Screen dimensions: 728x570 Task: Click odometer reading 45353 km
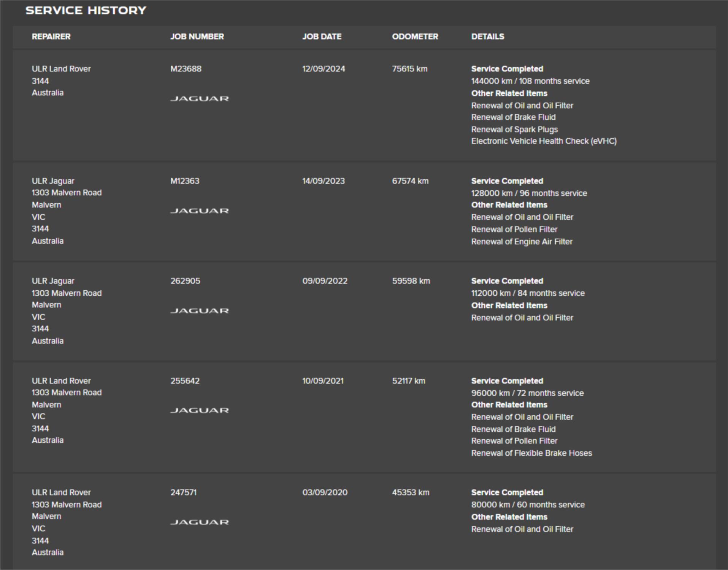pyautogui.click(x=411, y=492)
